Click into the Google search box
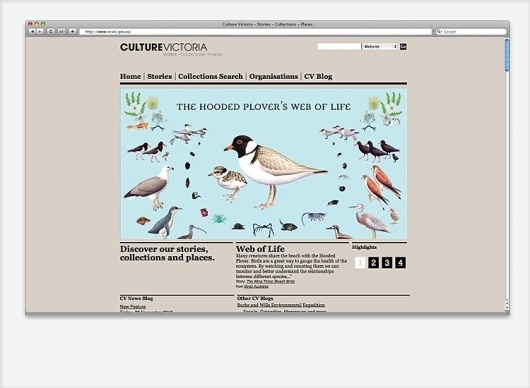The width and height of the screenshot is (530, 388). (471, 31)
